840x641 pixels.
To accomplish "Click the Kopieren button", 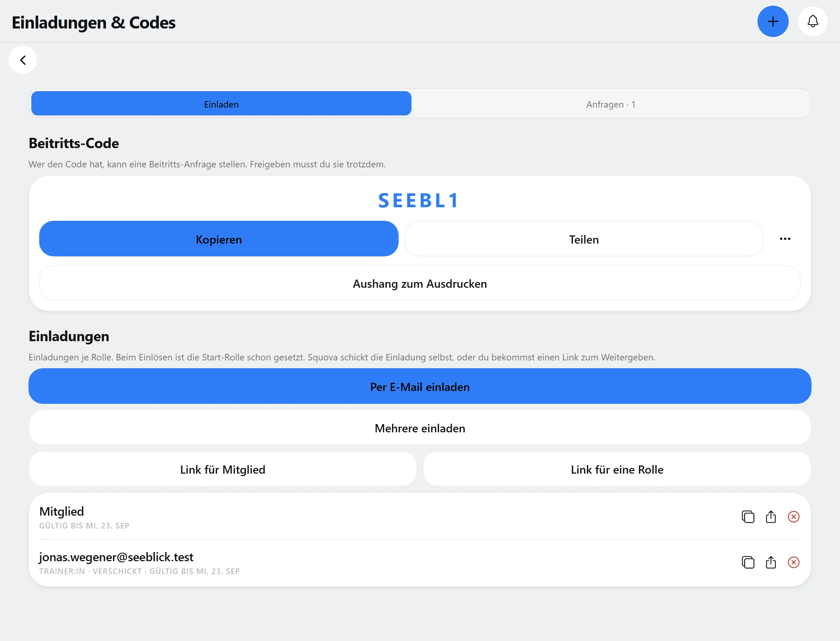I will click(x=219, y=239).
